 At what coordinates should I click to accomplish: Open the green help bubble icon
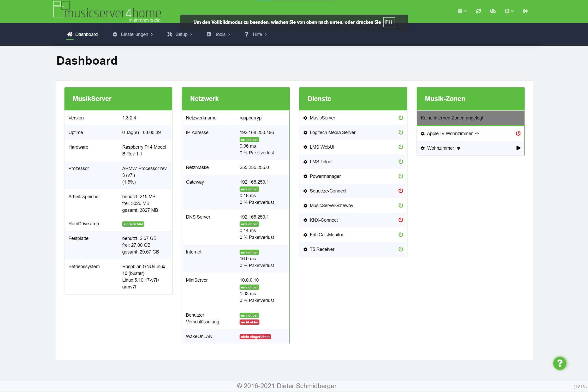point(560,363)
